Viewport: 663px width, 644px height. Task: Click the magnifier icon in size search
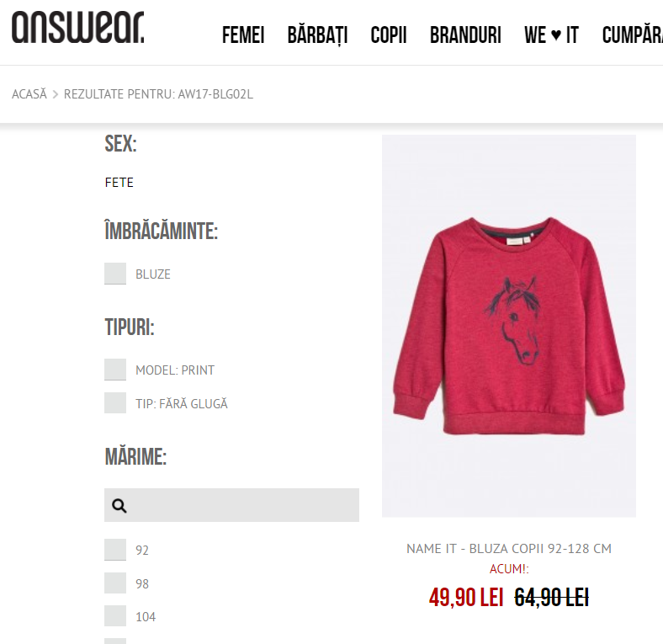pyautogui.click(x=119, y=505)
